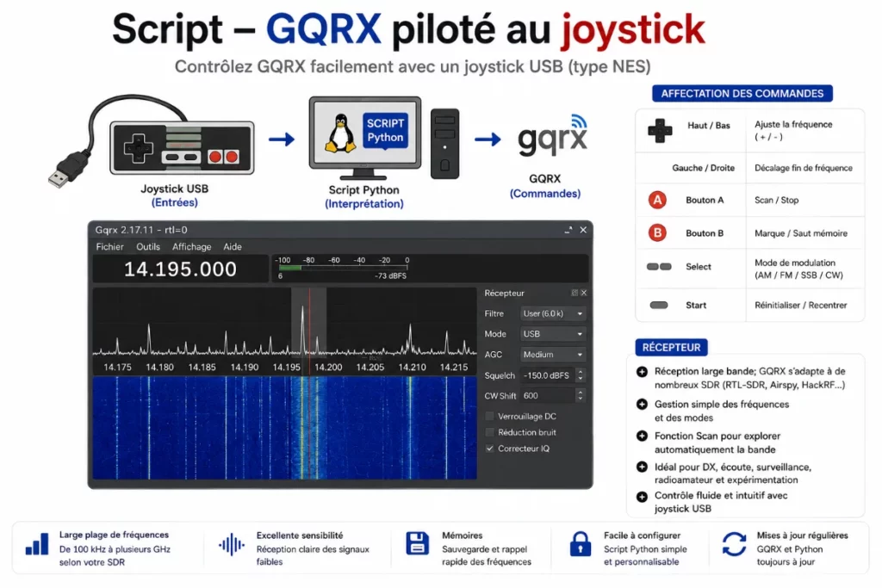Undock the Récepteur panel with its float icon
This screenshot has height=588, width=882.
[575, 293]
